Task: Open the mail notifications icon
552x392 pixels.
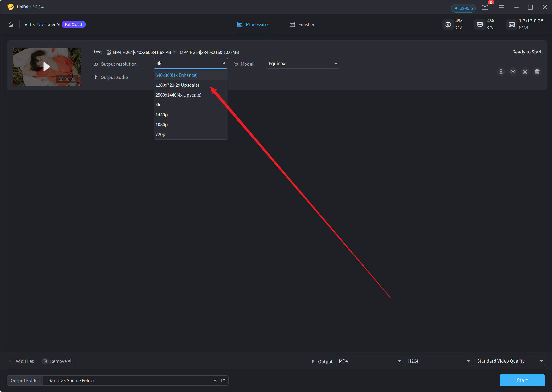Action: [485, 7]
